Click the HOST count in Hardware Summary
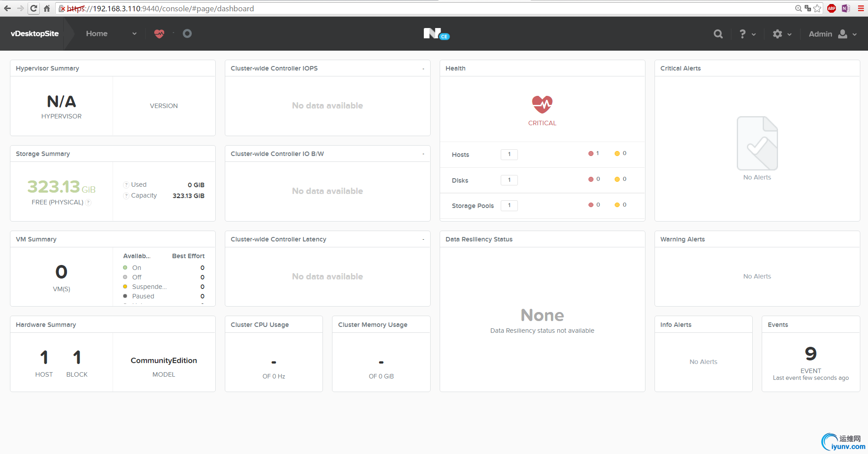Viewport: 868px width, 454px height. 44,358
